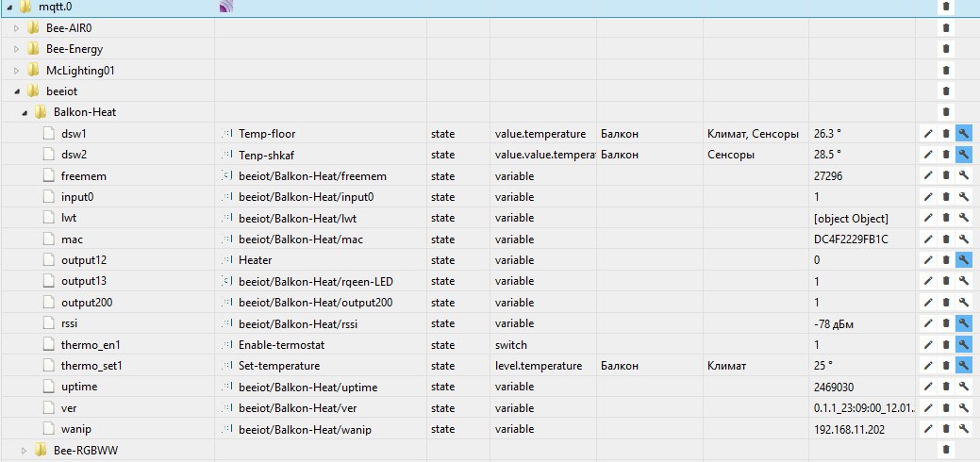Click the mqtt.0 adapter logo icon

(x=226, y=7)
